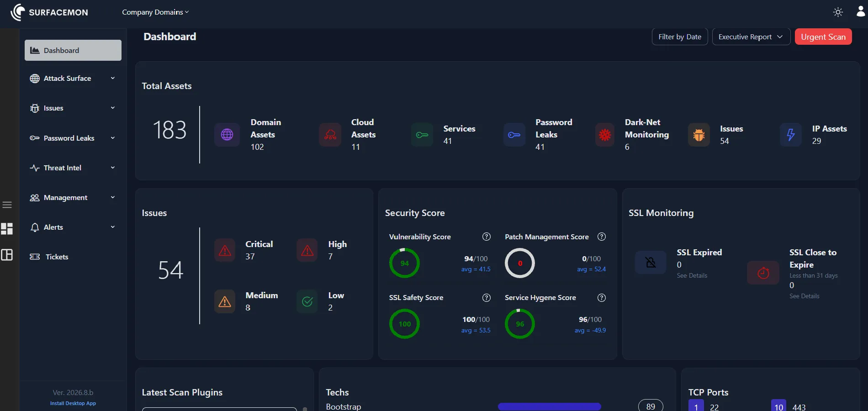Open Tickets from the sidebar
This screenshot has height=411, width=868.
73,257
